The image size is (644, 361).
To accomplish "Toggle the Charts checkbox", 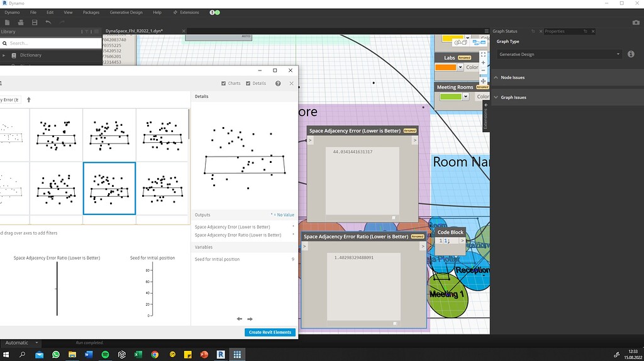I will (223, 84).
